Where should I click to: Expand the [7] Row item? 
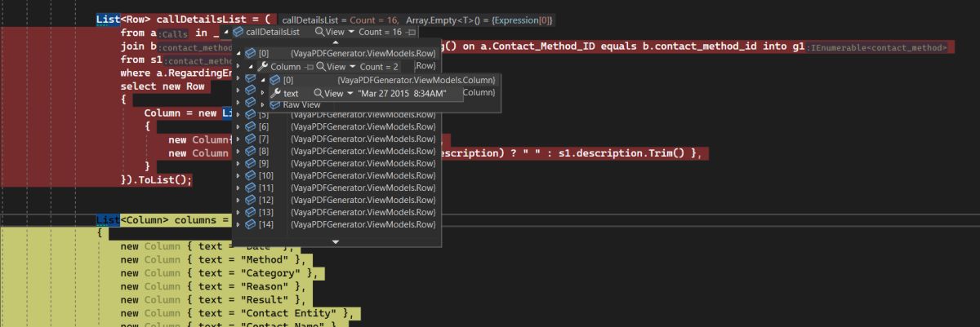pos(238,139)
